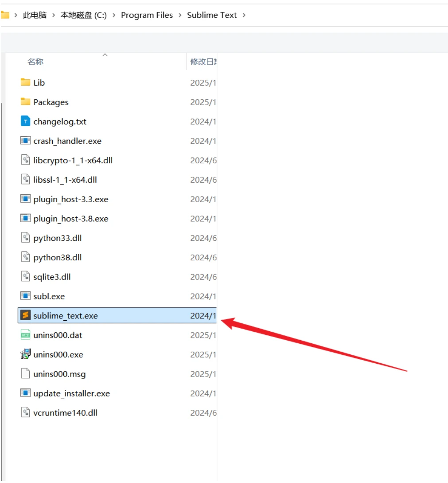Select the file name sublime_text.exe
This screenshot has width=448, height=483.
click(66, 316)
